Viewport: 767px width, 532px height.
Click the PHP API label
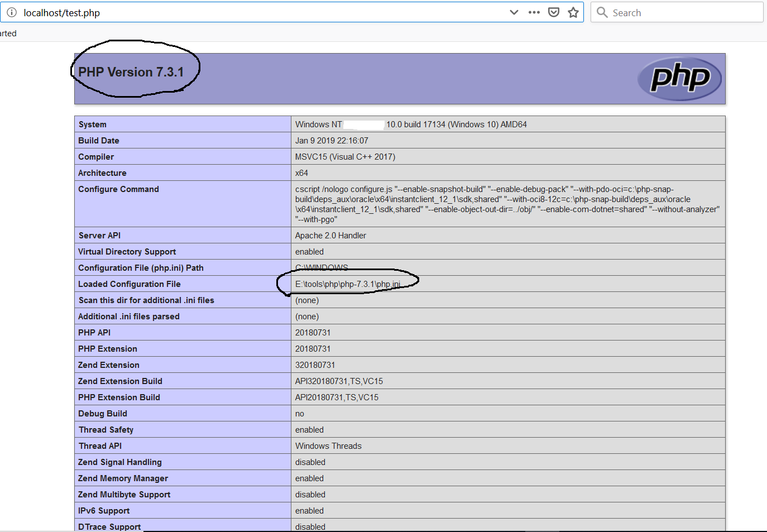point(94,333)
